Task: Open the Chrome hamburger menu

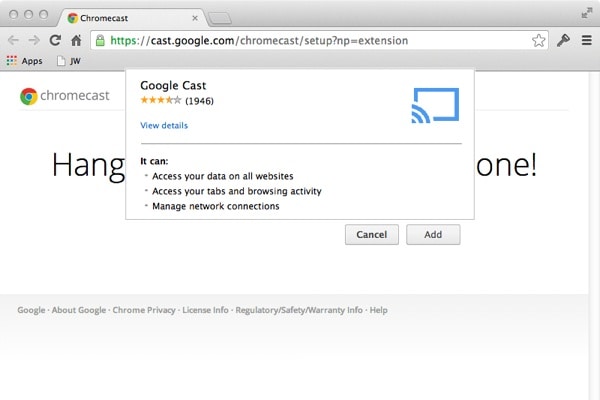Action: pyautogui.click(x=587, y=40)
